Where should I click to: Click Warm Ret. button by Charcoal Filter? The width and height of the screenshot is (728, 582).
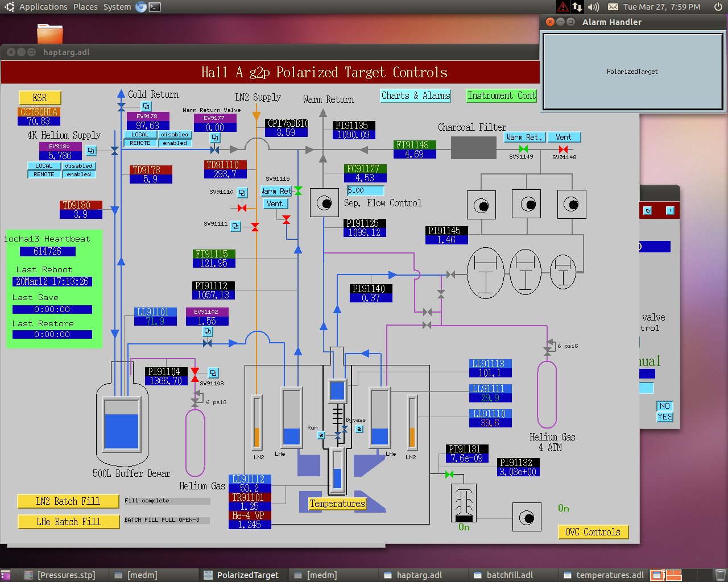[x=525, y=137]
